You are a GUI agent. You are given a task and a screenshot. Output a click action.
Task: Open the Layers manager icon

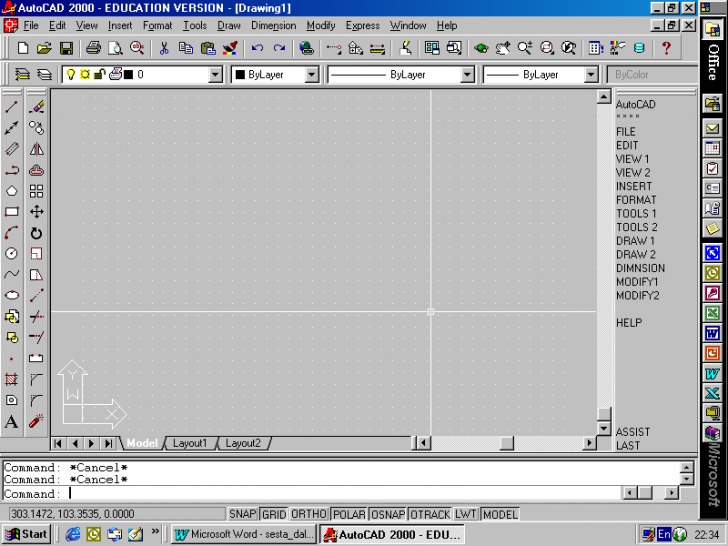(x=22, y=74)
